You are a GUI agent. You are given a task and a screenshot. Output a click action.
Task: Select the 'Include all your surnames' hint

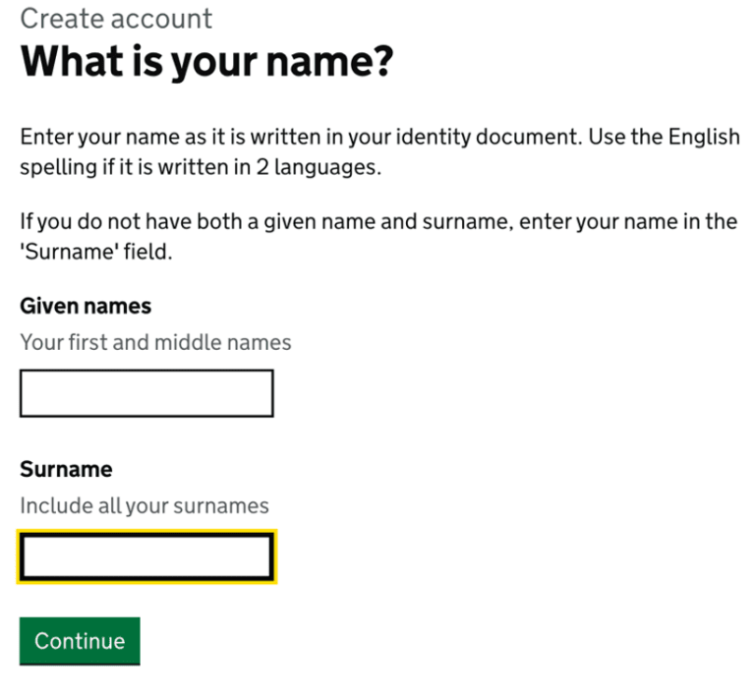(145, 506)
